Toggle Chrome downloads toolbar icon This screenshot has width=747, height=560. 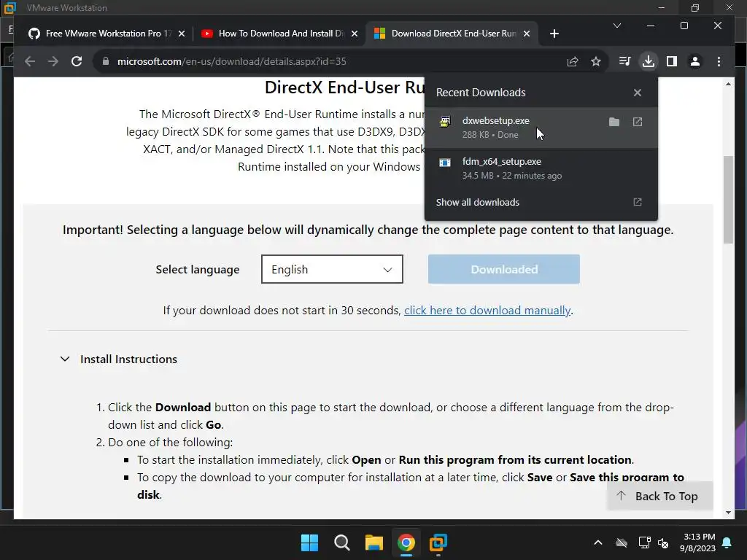[648, 61]
